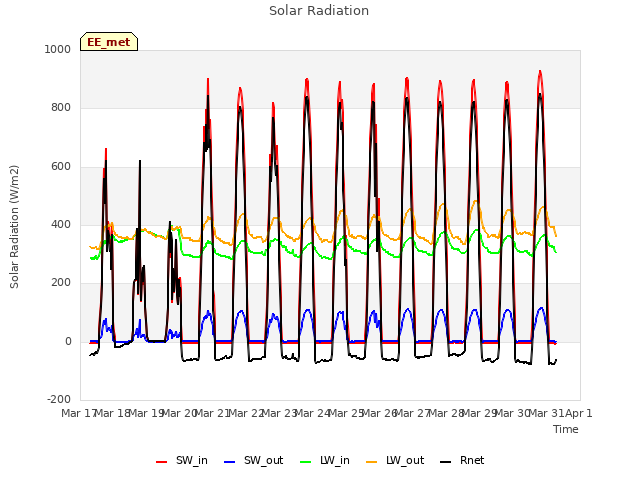
Task: Click the LW_out peak on Mar 29
Action: tap(475, 201)
